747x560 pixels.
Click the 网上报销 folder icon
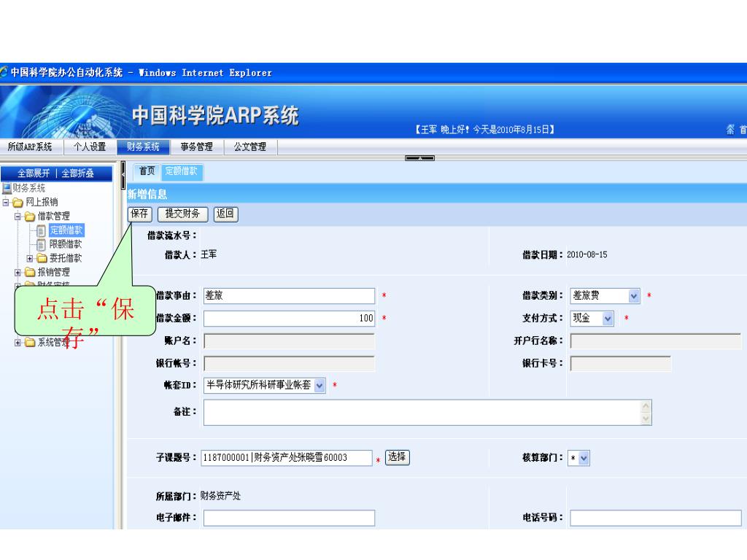pos(18,203)
